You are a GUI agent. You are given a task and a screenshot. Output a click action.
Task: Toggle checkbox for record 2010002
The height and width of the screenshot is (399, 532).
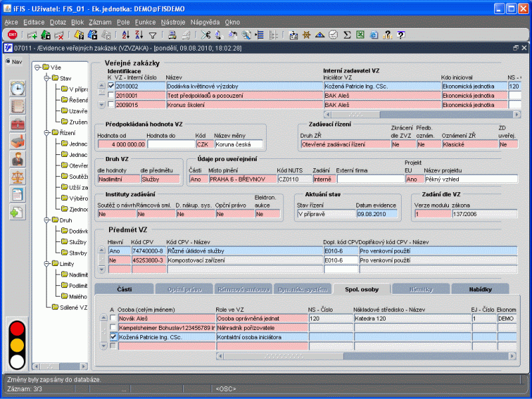point(111,86)
